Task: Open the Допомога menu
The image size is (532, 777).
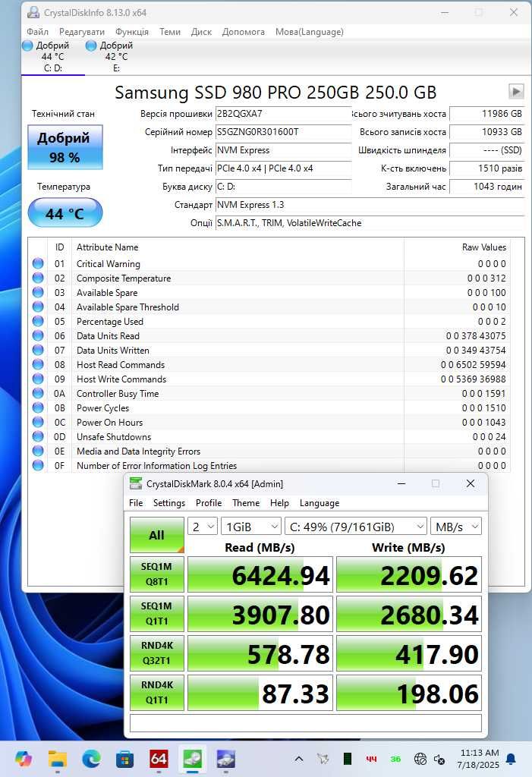Action: coord(243,32)
